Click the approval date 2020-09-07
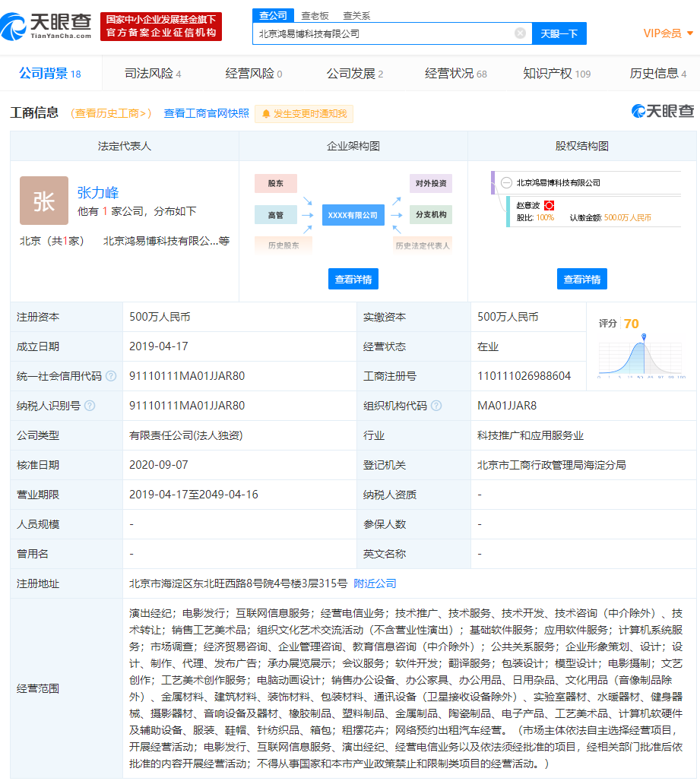This screenshot has height=781, width=700. [158, 465]
